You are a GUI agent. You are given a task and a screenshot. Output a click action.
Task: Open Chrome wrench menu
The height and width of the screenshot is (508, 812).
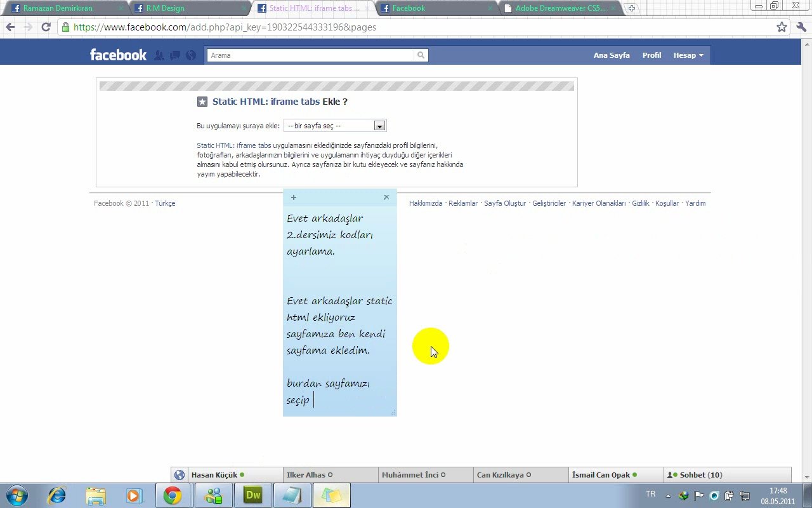point(801,27)
